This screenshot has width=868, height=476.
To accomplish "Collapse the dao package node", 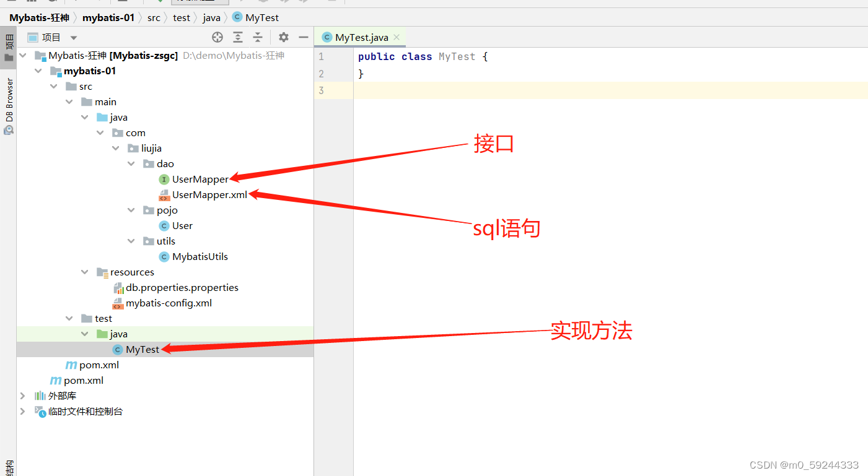I will click(x=131, y=163).
